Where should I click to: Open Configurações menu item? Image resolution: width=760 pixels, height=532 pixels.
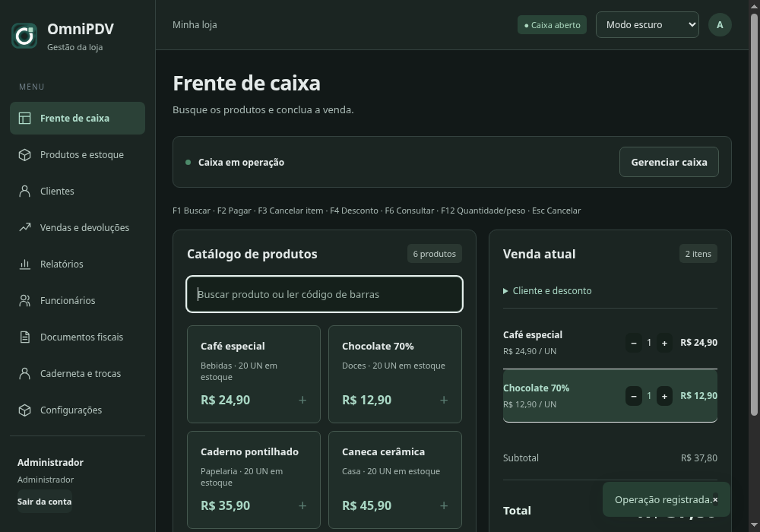(x=78, y=410)
